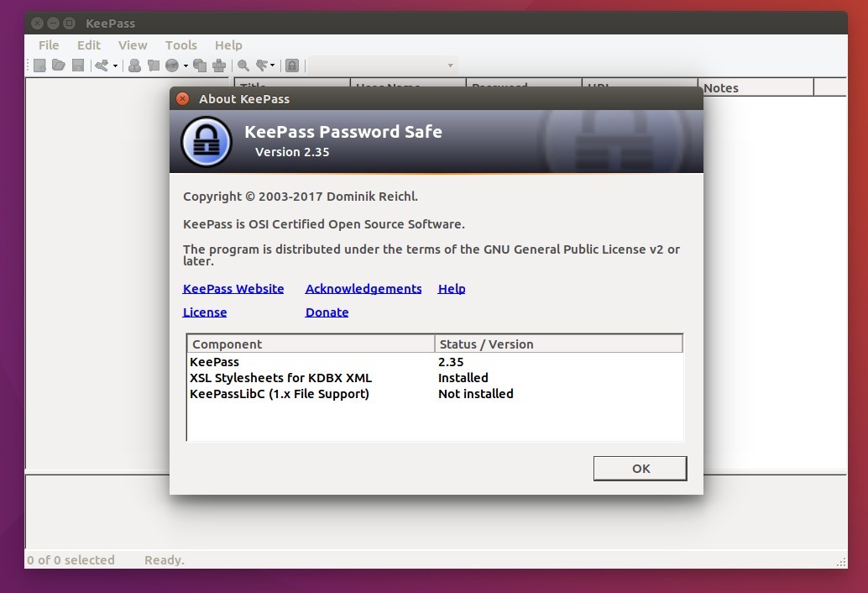
Task: Select the KeePassLibC (1.x File Support) row
Action: click(435, 394)
